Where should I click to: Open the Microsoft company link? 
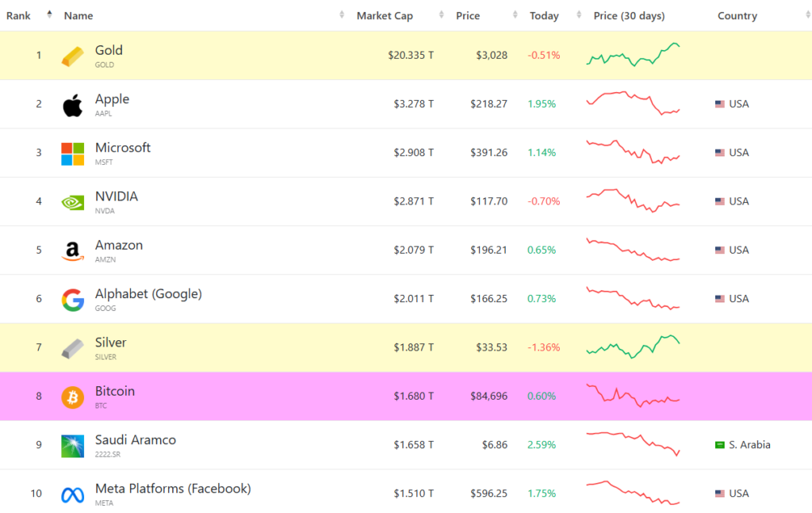click(x=123, y=147)
